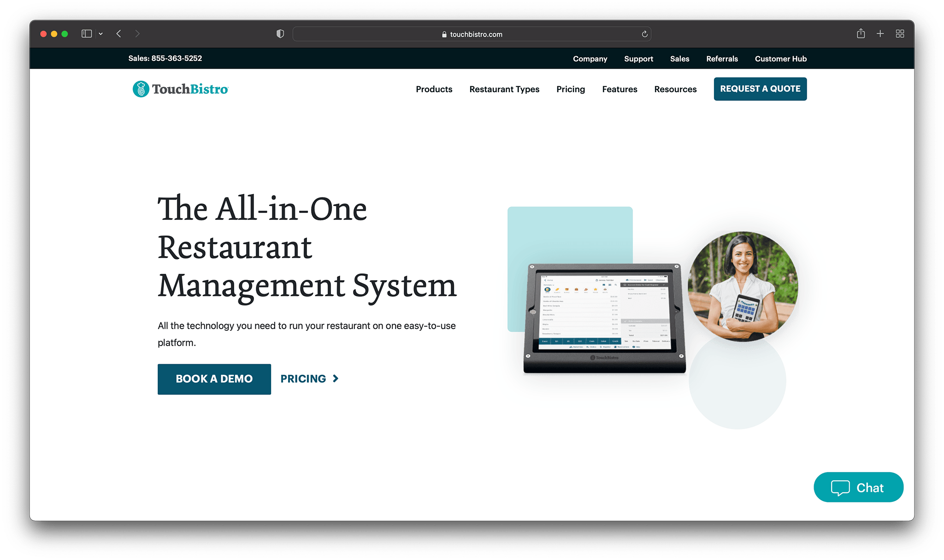944x560 pixels.
Task: Click the Request a Quote button
Action: 760,88
